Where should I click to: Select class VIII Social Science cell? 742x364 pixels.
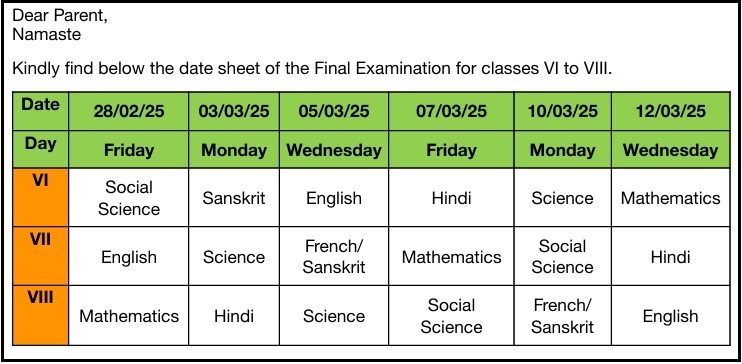pos(451,315)
